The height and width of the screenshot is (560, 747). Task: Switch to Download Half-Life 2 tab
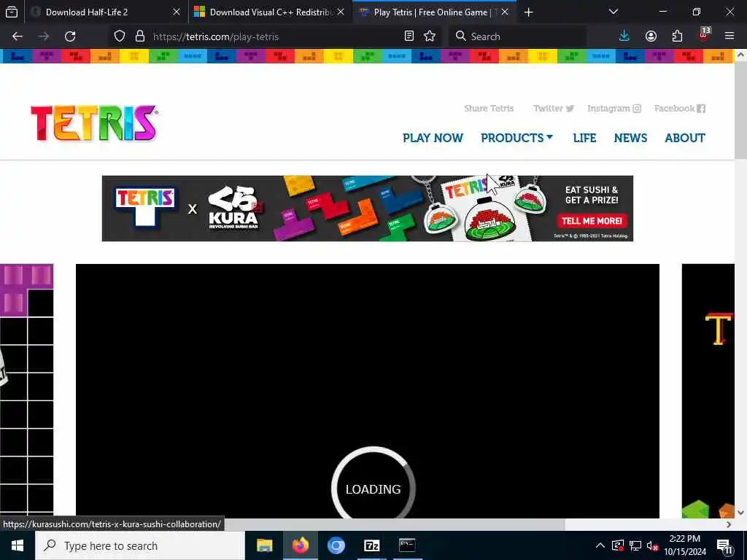click(x=106, y=12)
